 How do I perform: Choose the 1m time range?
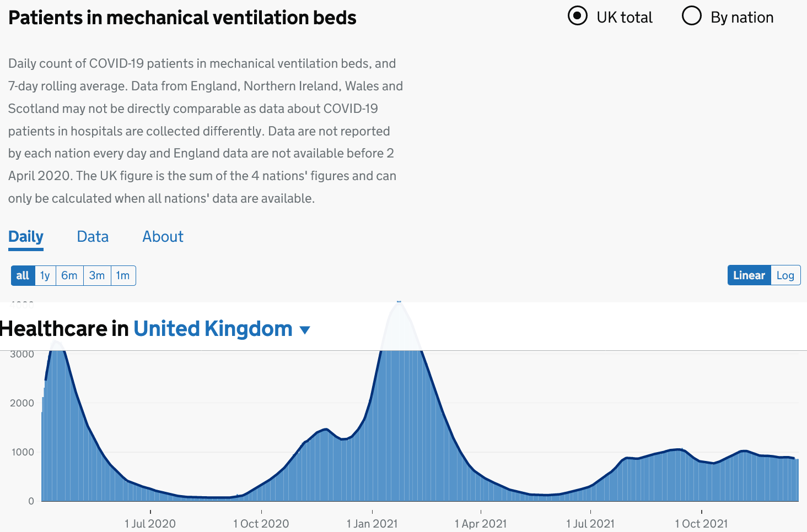pyautogui.click(x=123, y=275)
